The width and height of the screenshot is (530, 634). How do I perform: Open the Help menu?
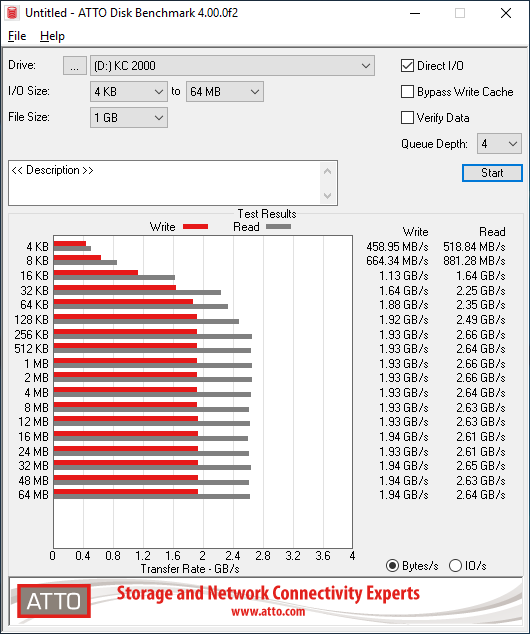52,36
